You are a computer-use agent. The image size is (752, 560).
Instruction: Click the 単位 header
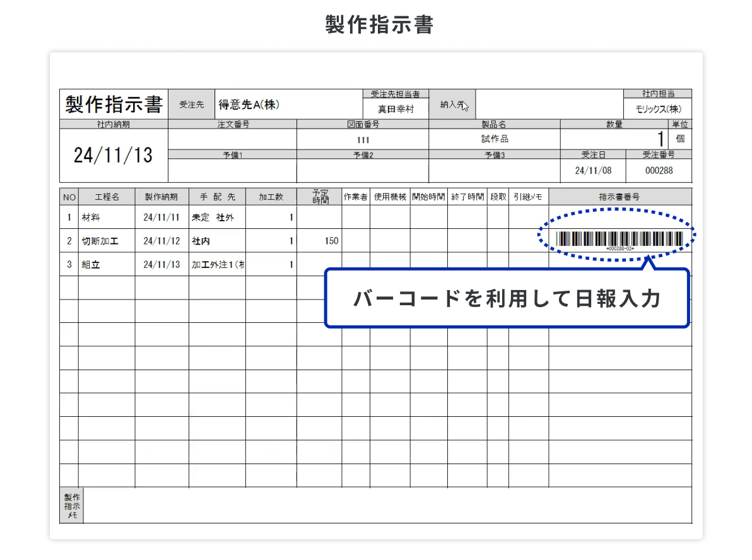(x=680, y=124)
